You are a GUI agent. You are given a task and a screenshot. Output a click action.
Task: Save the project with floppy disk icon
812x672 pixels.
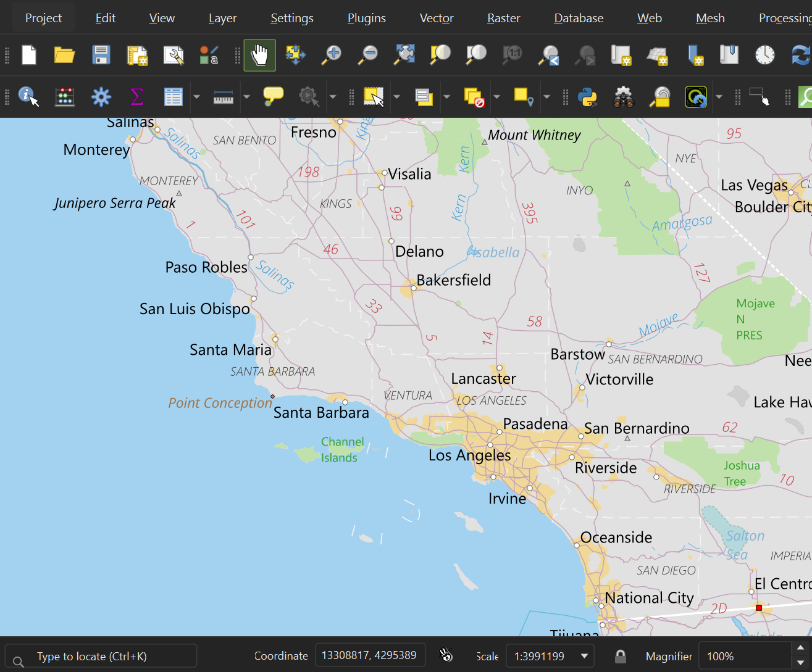(x=101, y=55)
